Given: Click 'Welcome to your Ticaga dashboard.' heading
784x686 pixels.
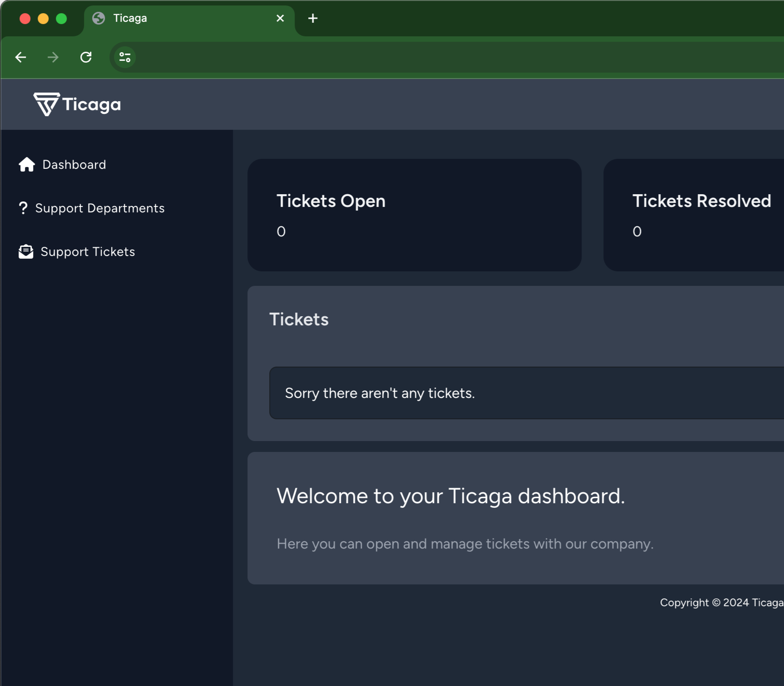Looking at the screenshot, I should 451,496.
